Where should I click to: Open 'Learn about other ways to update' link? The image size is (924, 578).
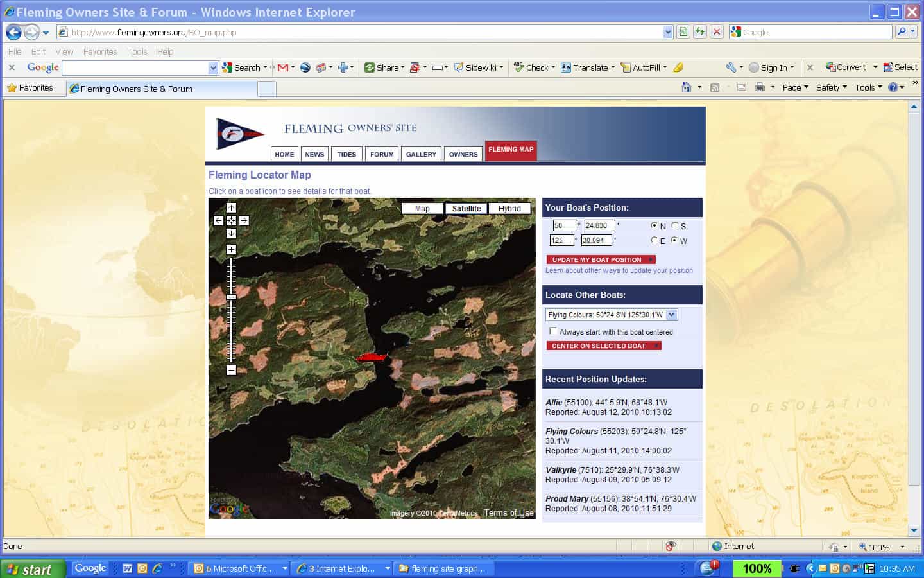(619, 270)
